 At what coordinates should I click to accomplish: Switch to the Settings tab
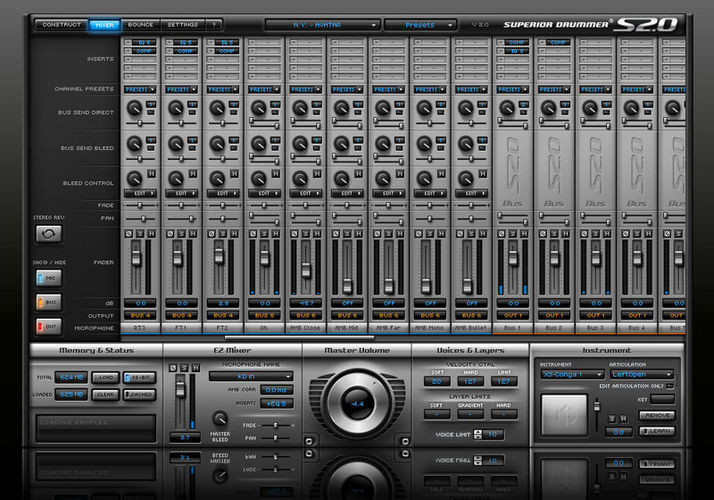[183, 25]
